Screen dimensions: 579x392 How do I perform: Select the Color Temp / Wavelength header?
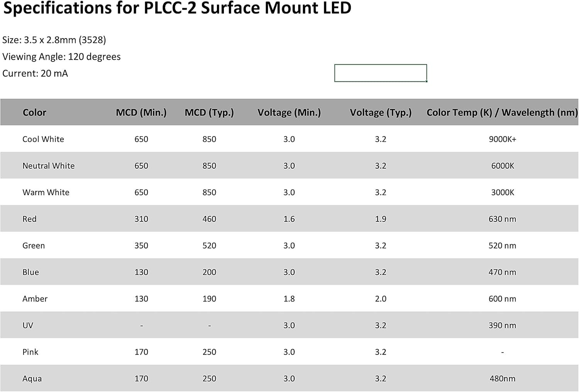tap(502, 112)
